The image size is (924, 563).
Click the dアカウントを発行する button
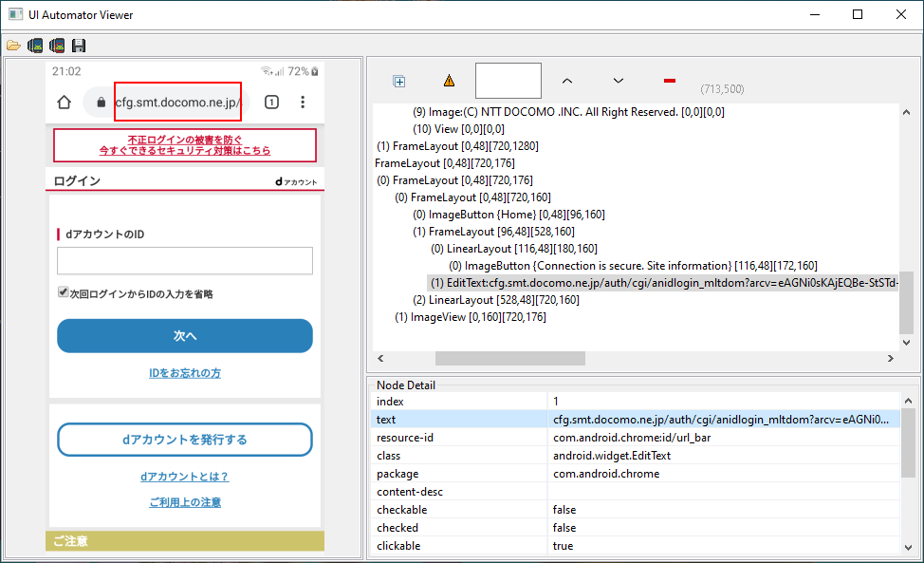(x=185, y=440)
